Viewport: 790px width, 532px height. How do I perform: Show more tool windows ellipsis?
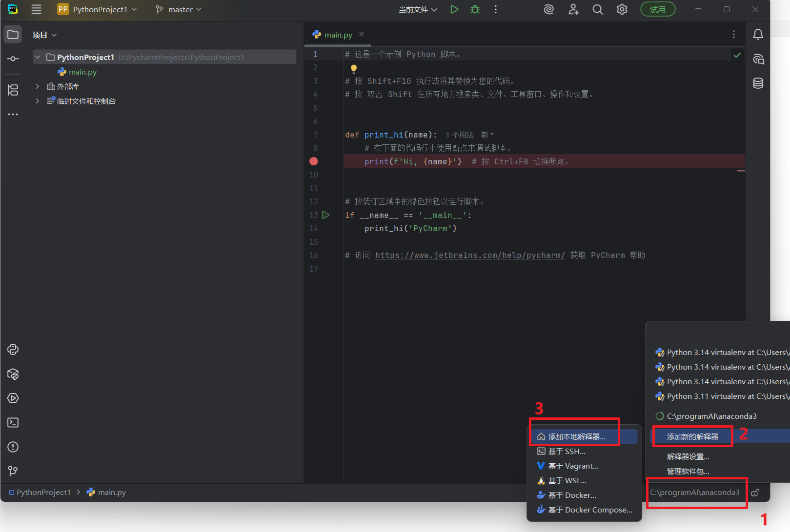[x=13, y=114]
